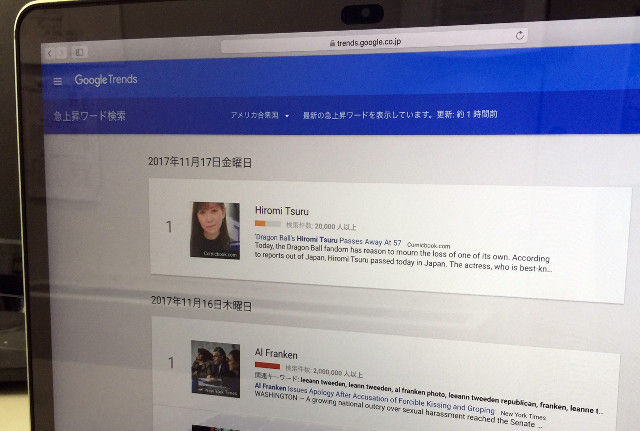Open the Google Trends hamburger menu
This screenshot has height=431, width=640.
[58, 81]
